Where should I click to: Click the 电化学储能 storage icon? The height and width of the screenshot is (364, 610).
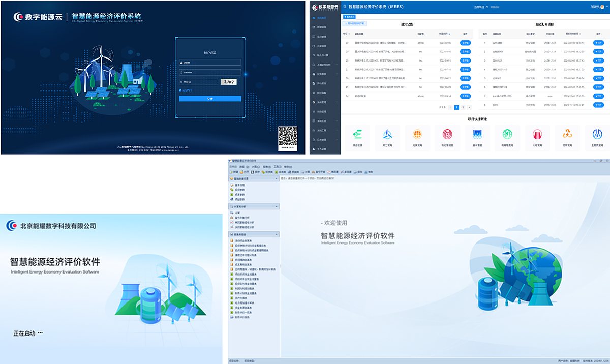pos(447,134)
